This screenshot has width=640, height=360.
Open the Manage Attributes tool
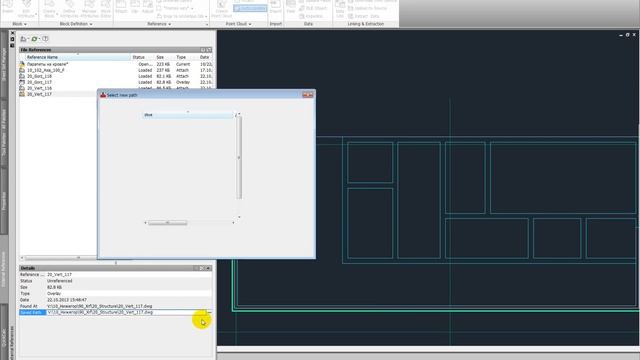point(89,9)
